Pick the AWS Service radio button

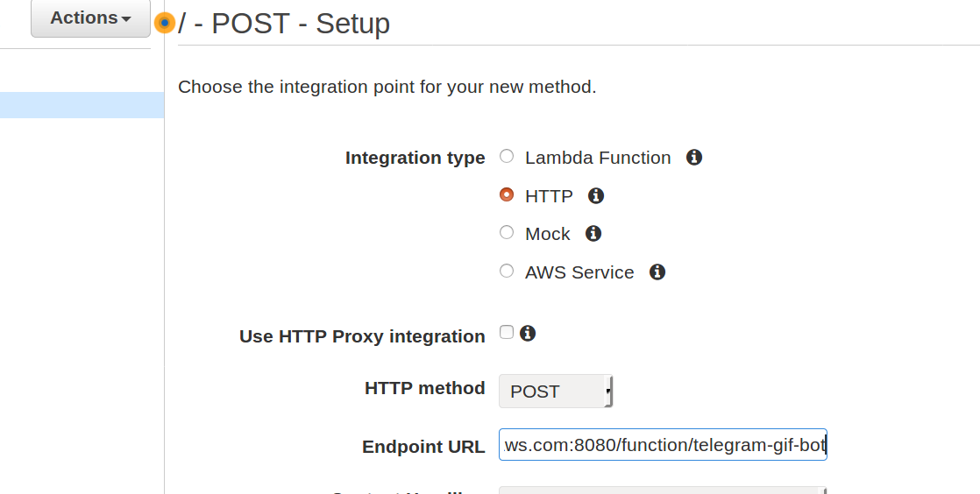point(507,271)
